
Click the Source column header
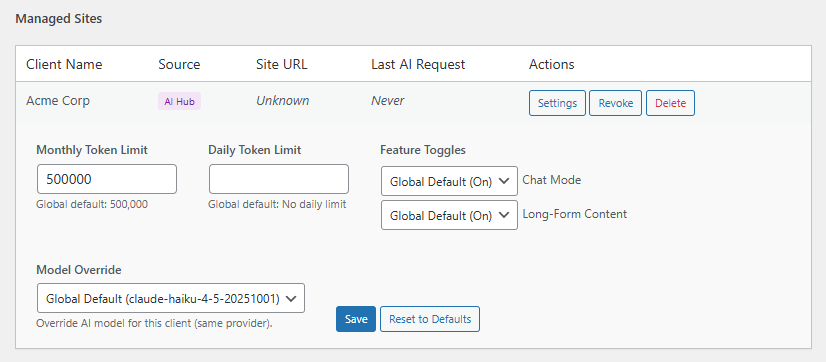pos(179,64)
